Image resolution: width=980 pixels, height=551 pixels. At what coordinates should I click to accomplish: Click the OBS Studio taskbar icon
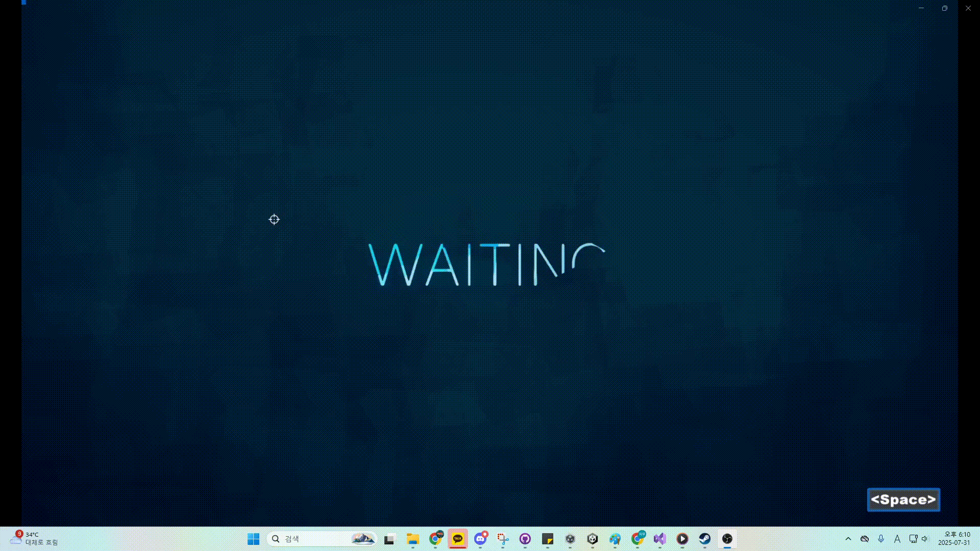[x=727, y=539]
